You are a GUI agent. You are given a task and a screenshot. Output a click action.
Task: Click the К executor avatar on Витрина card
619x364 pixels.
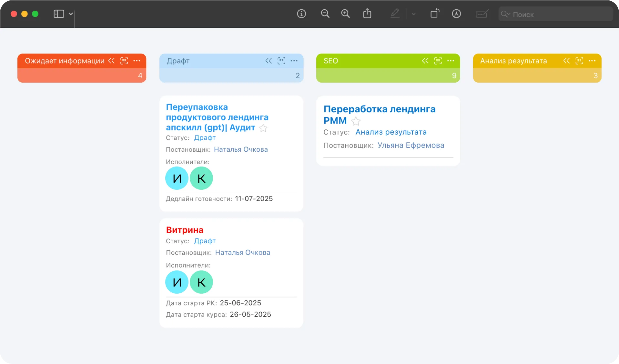click(x=201, y=282)
